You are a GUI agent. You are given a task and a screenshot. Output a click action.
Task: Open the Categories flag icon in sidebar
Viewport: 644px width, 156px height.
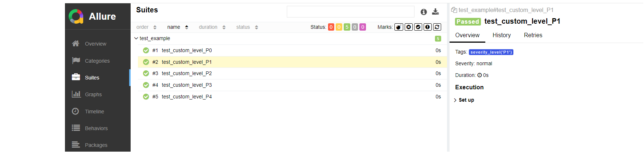click(76, 61)
